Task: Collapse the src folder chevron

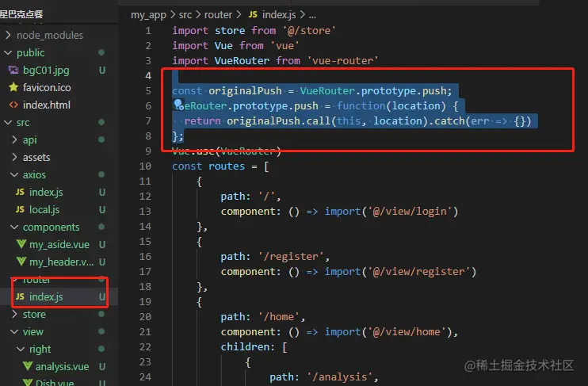Action: point(8,122)
